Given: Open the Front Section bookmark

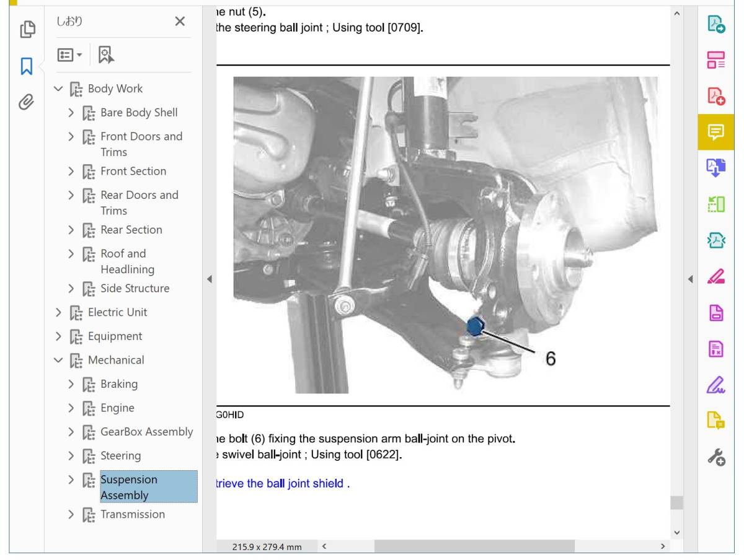Looking at the screenshot, I should 133,171.
